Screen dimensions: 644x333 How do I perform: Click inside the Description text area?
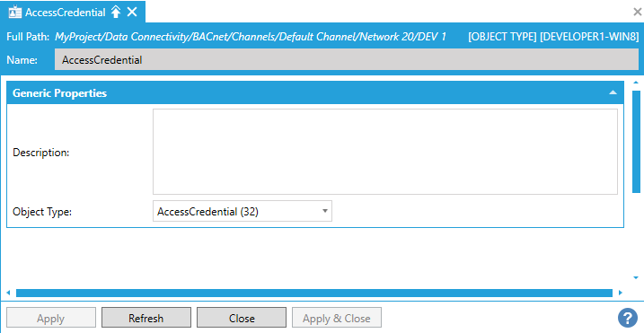pyautogui.click(x=385, y=152)
